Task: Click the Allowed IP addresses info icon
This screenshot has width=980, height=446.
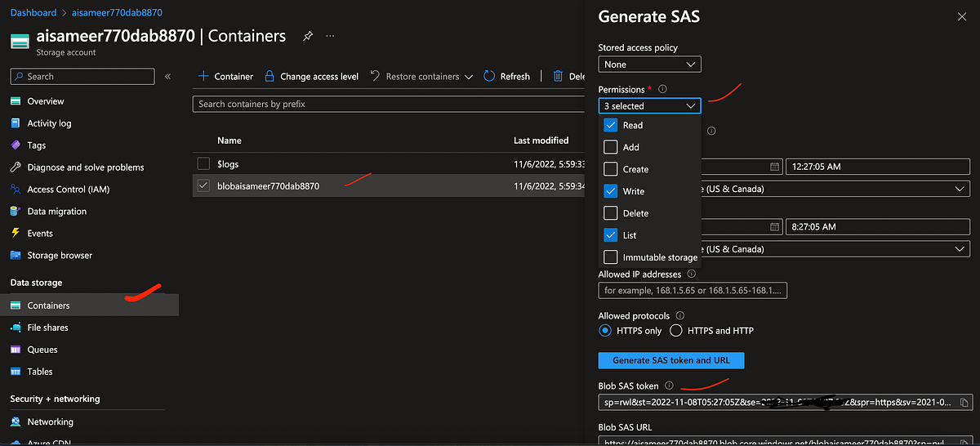Action: pos(692,274)
